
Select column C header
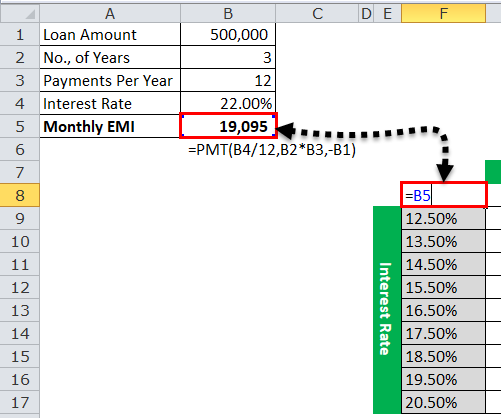tap(317, 14)
